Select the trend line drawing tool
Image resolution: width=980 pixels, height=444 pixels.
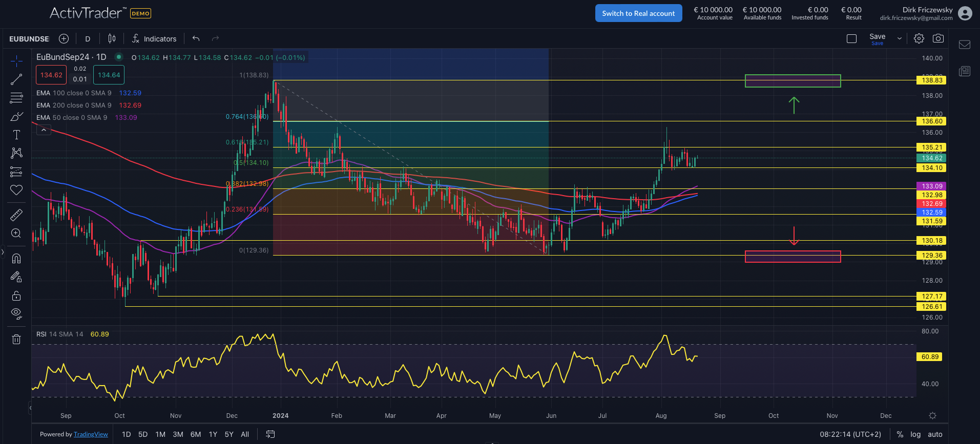[x=16, y=79]
